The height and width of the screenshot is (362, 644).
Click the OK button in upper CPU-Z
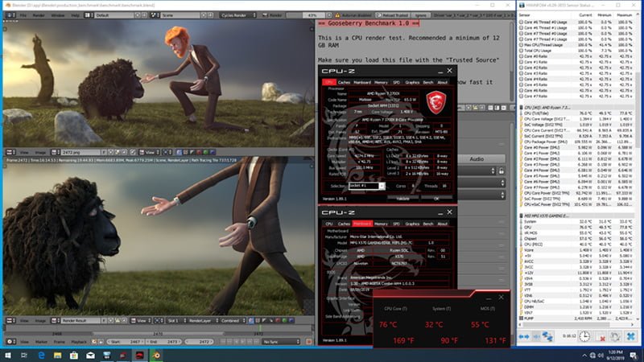click(x=436, y=199)
